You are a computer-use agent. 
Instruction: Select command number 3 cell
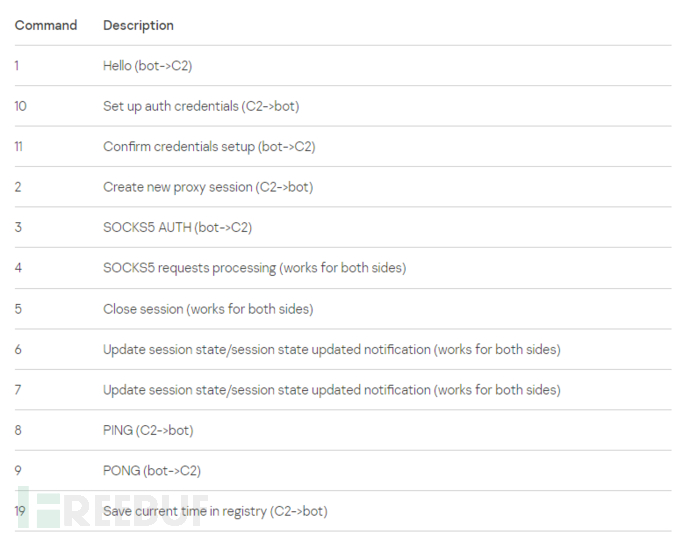click(18, 227)
